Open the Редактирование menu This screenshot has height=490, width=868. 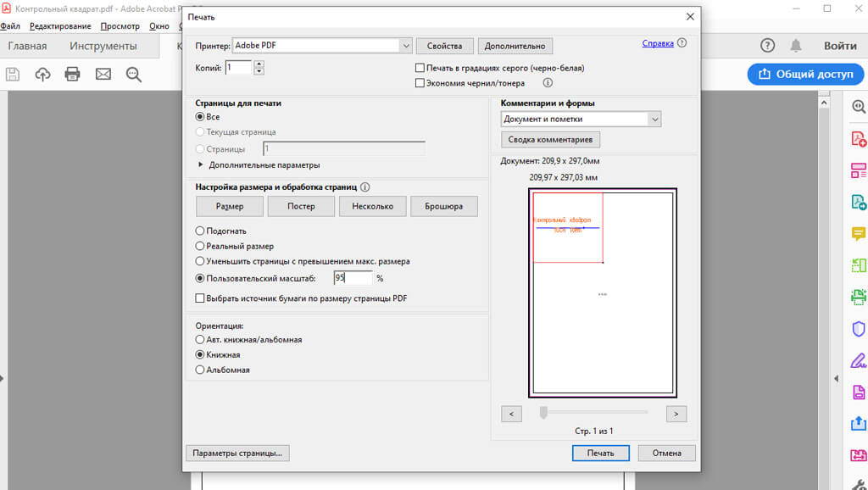click(x=60, y=26)
